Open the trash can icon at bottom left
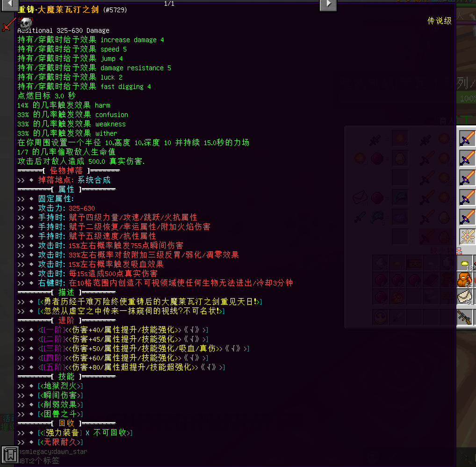The image size is (476, 467). [10, 454]
